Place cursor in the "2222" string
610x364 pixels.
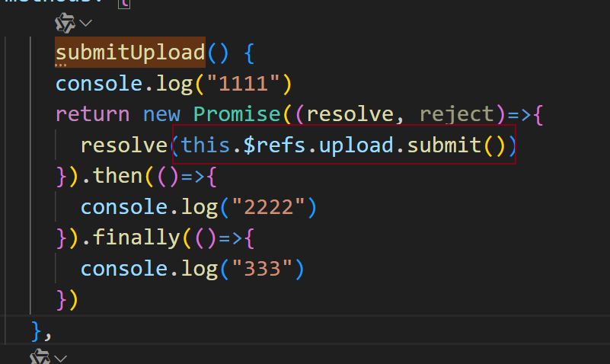pos(268,207)
